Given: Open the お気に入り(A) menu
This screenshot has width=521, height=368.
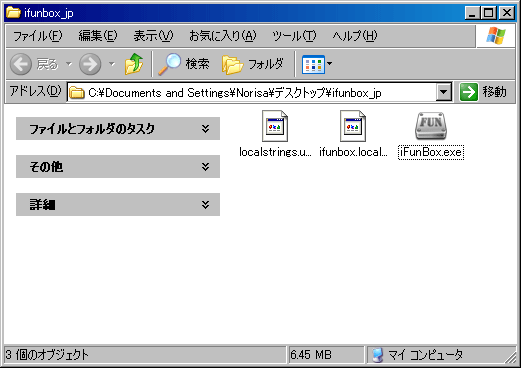Looking at the screenshot, I should [x=223, y=36].
